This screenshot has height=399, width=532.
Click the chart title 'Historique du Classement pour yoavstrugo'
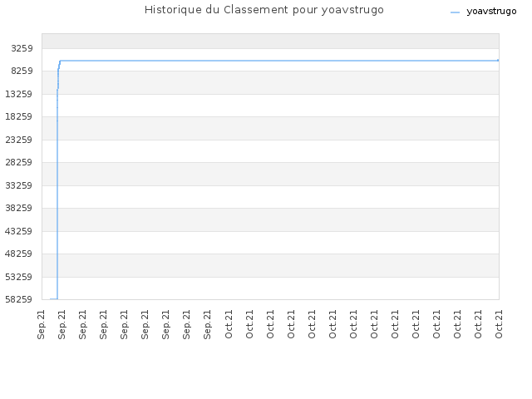264,10
